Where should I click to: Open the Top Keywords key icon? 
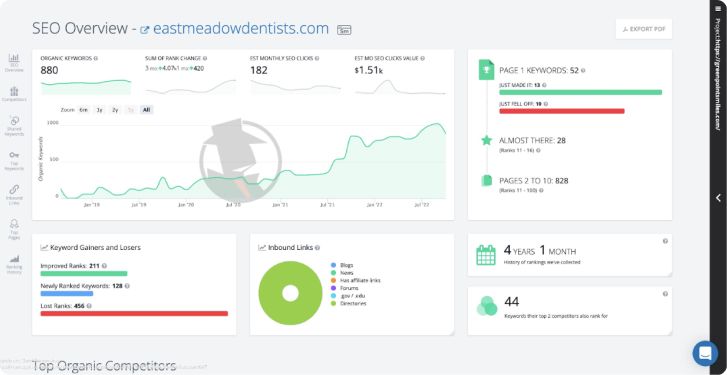tap(14, 155)
